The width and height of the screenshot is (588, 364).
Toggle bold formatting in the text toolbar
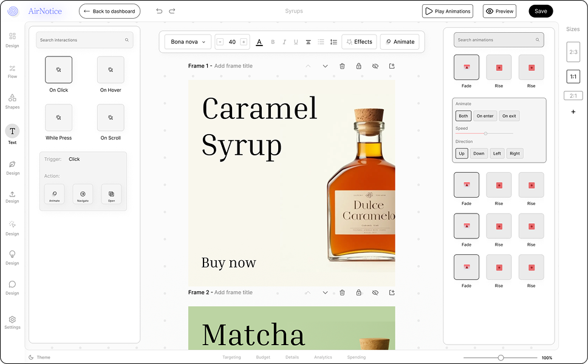272,41
